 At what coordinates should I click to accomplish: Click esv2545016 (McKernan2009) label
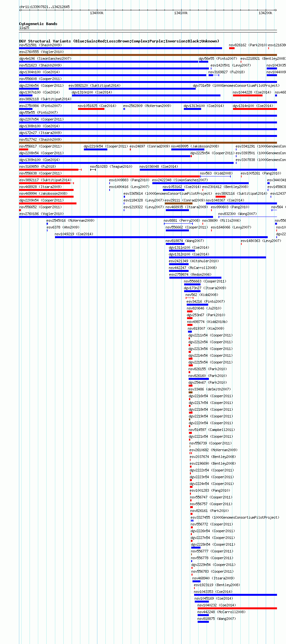pos(70,220)
